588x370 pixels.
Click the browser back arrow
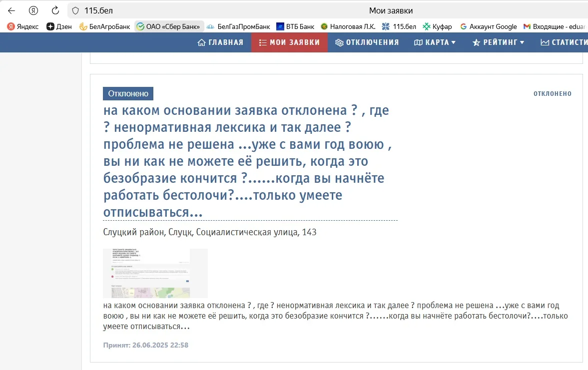(11, 10)
